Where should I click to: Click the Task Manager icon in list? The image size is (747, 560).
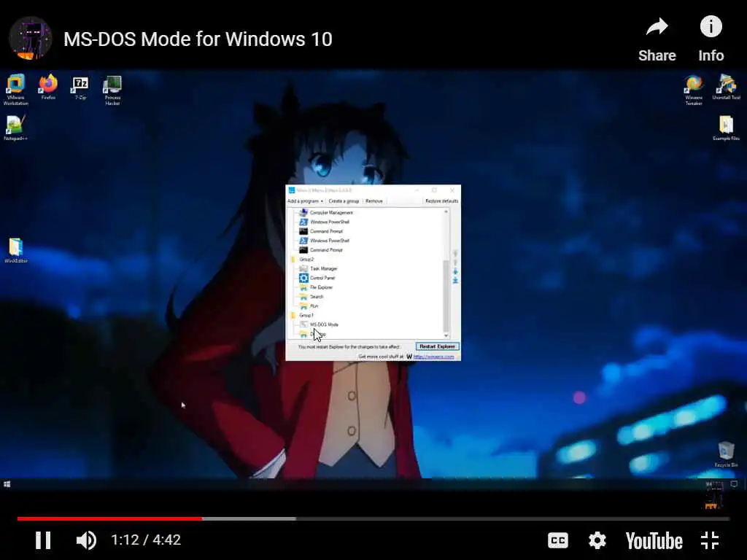[303, 268]
